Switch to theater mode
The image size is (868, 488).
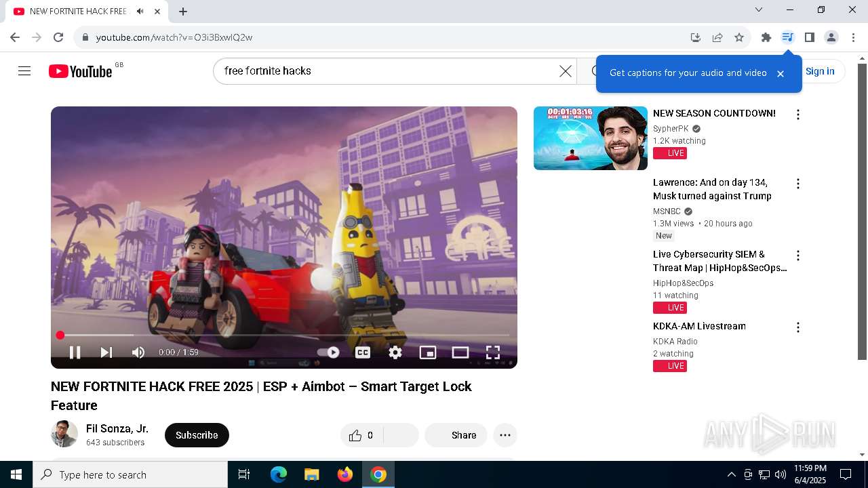tap(460, 352)
